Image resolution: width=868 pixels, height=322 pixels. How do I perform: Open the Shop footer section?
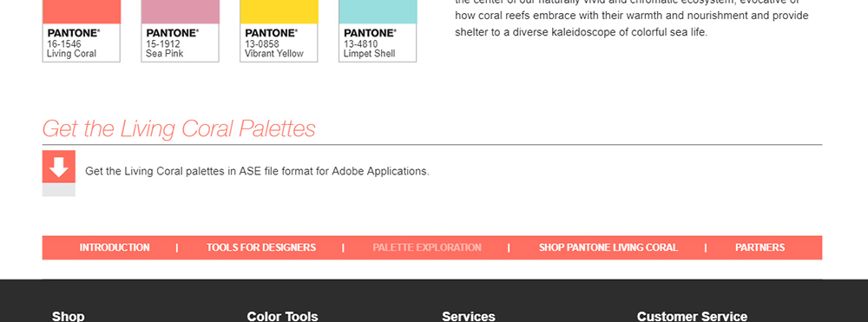pos(68,317)
